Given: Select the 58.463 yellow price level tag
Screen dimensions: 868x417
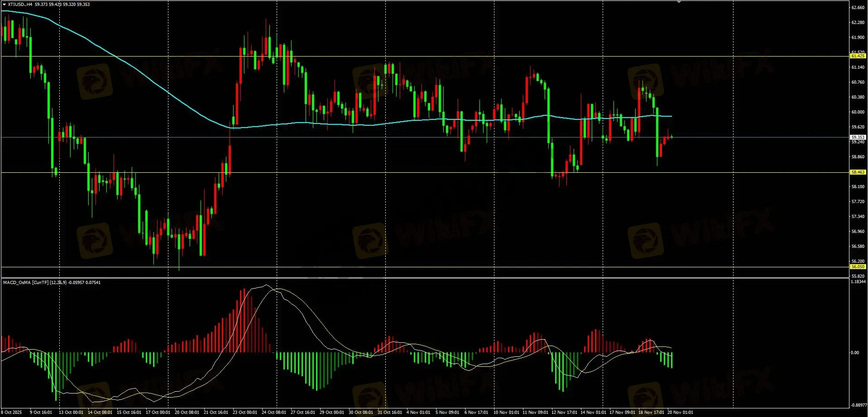Looking at the screenshot, I should point(858,172).
